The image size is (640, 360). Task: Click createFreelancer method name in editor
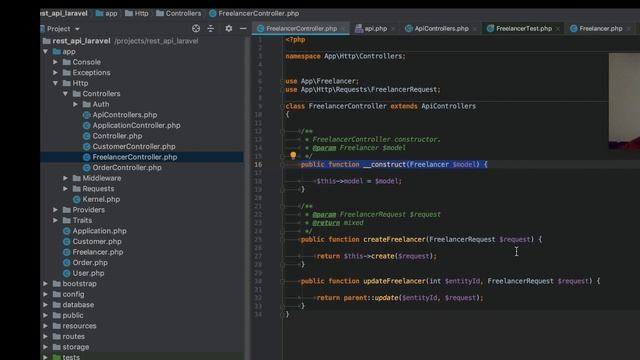tap(394, 240)
